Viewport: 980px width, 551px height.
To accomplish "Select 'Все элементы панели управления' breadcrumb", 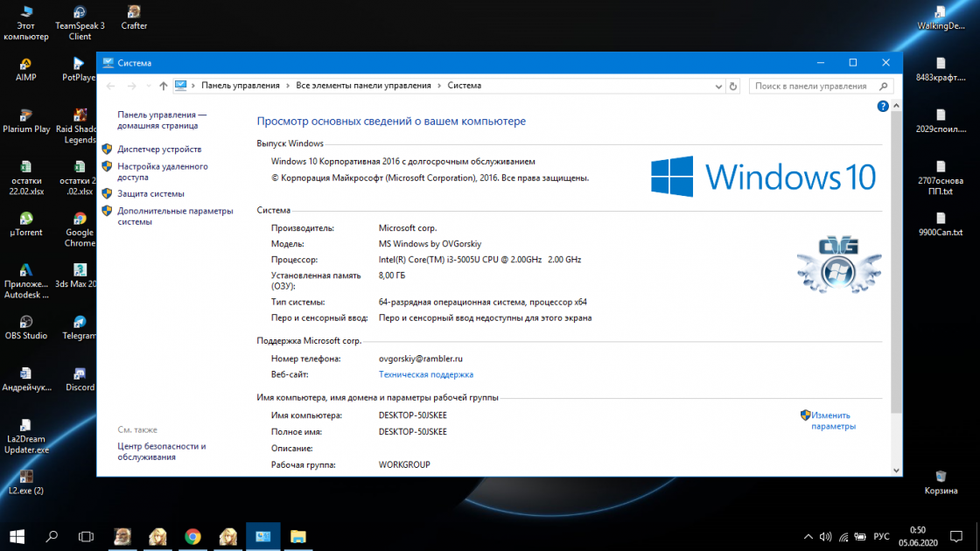I will (363, 86).
